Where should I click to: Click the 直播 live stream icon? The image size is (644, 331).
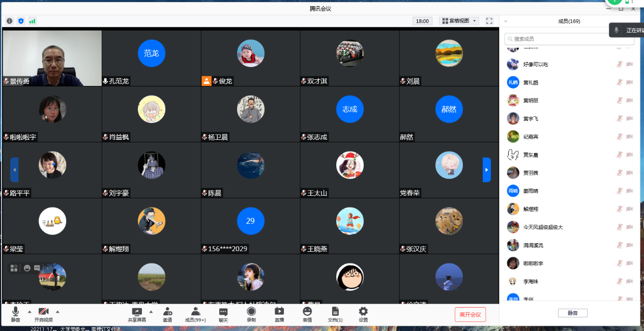point(279,312)
